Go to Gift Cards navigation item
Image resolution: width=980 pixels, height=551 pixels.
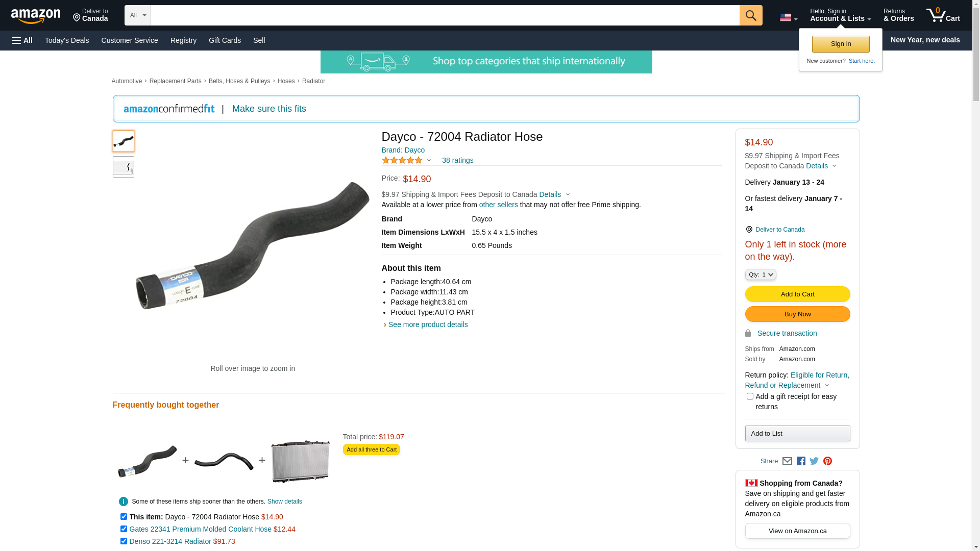point(225,40)
